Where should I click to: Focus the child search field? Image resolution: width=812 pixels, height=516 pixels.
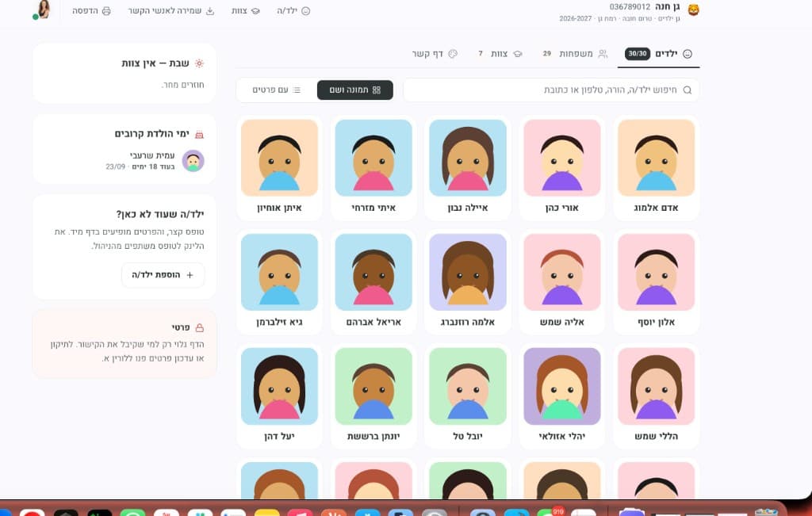551,90
